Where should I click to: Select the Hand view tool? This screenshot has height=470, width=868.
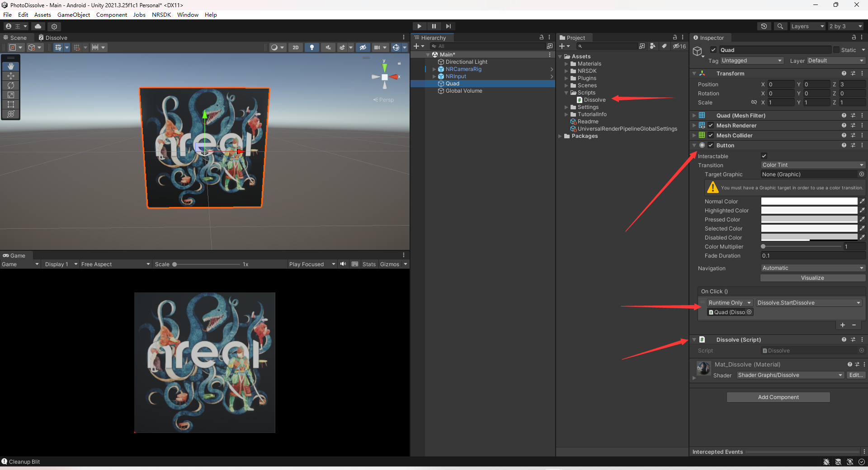(11, 66)
